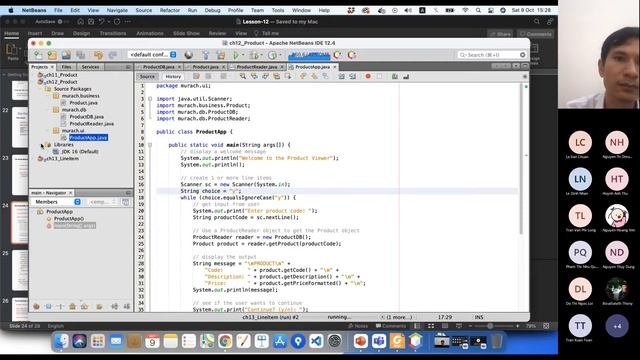Open Finder from the Dock
This screenshot has width=640, height=360.
[61, 341]
